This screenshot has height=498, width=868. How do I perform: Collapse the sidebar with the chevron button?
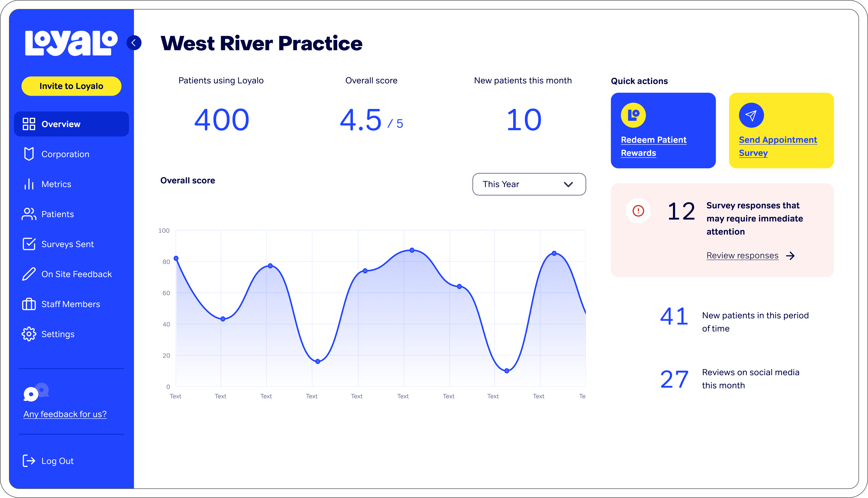coord(134,43)
